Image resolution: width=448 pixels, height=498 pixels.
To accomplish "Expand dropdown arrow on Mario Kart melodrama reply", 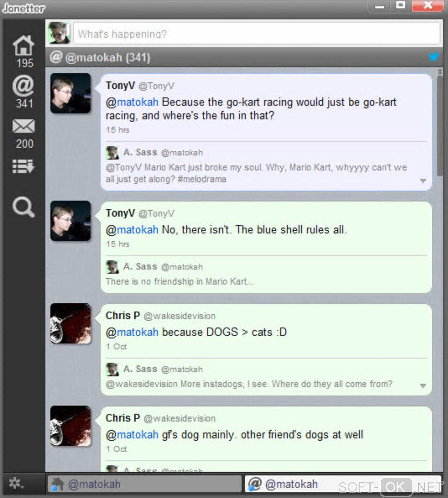I will pyautogui.click(x=423, y=181).
